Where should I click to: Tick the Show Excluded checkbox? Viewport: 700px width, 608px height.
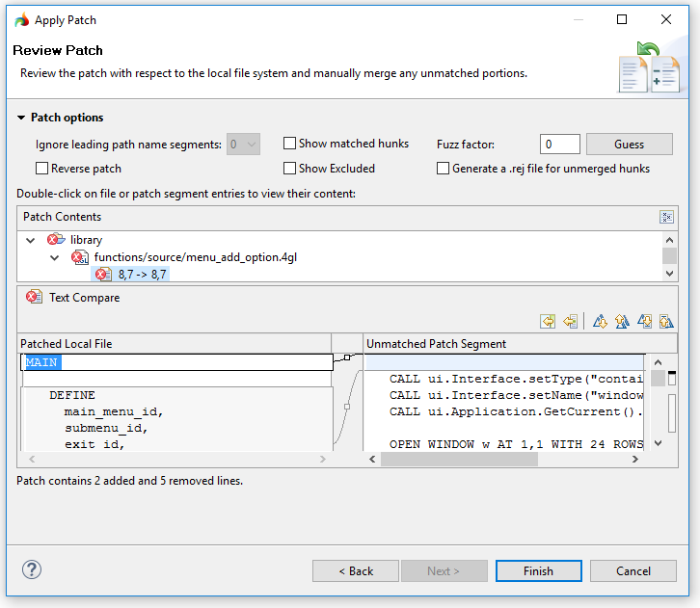pos(289,169)
